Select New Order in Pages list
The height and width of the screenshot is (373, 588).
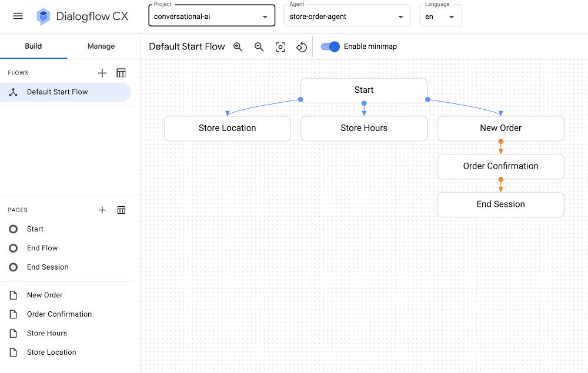tap(45, 295)
